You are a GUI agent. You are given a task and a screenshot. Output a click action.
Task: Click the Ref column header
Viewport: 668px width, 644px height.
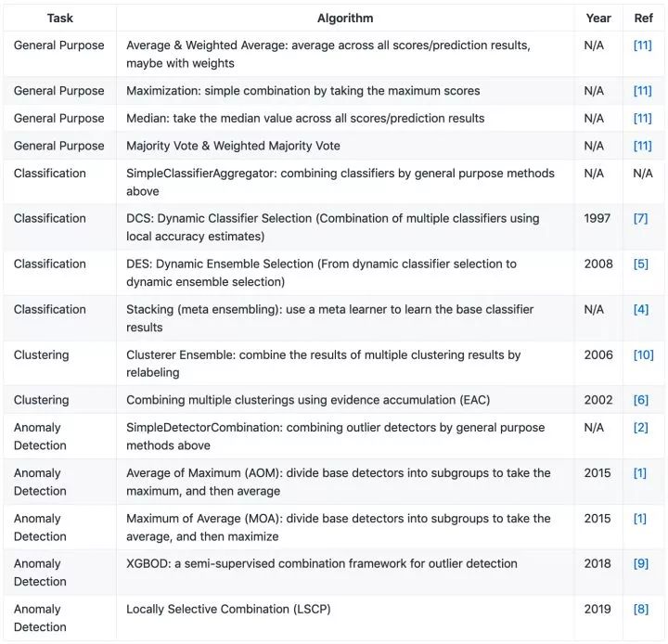(643, 18)
